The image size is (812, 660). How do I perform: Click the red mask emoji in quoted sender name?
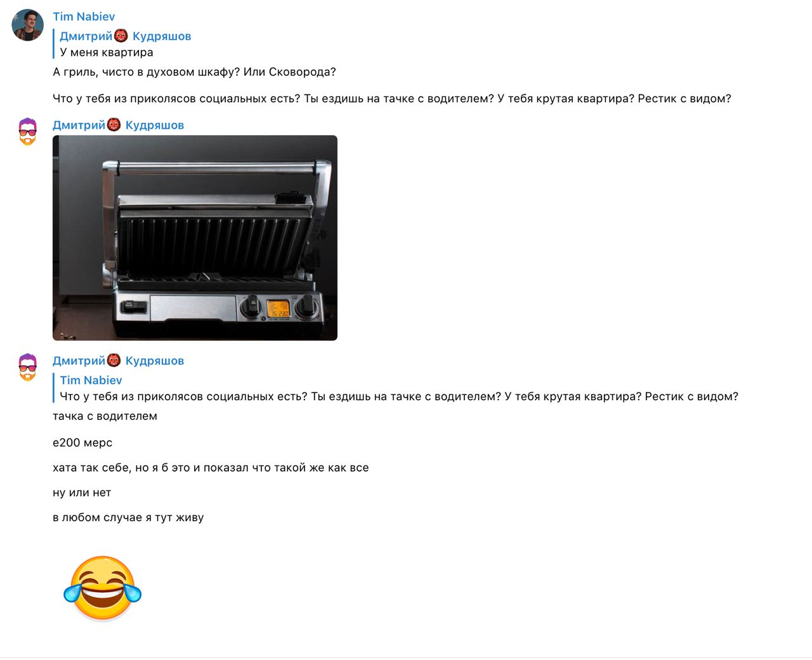click(121, 36)
